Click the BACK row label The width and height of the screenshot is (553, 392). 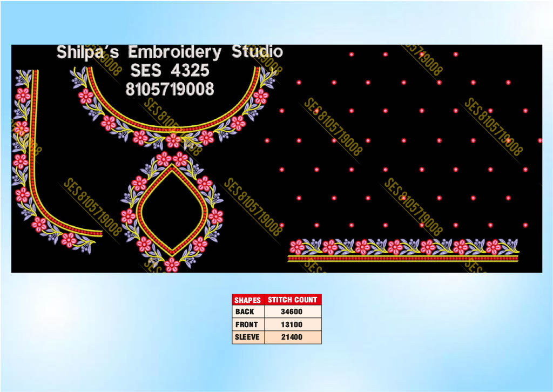coord(245,312)
